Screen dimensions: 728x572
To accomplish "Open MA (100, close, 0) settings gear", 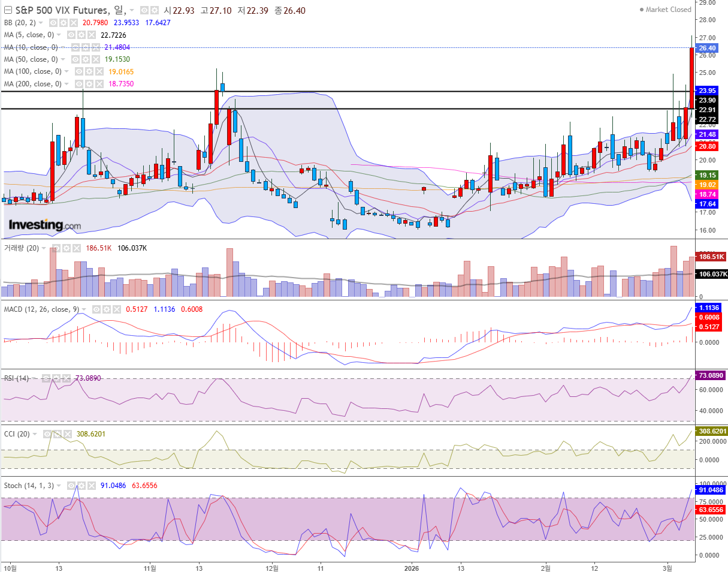I will pos(89,71).
